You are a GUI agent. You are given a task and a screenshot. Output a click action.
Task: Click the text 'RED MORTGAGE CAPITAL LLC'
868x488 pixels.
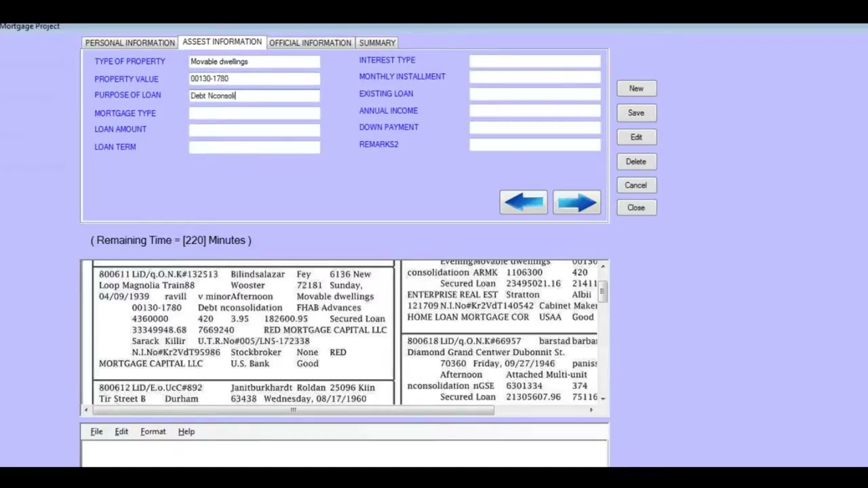pos(325,330)
